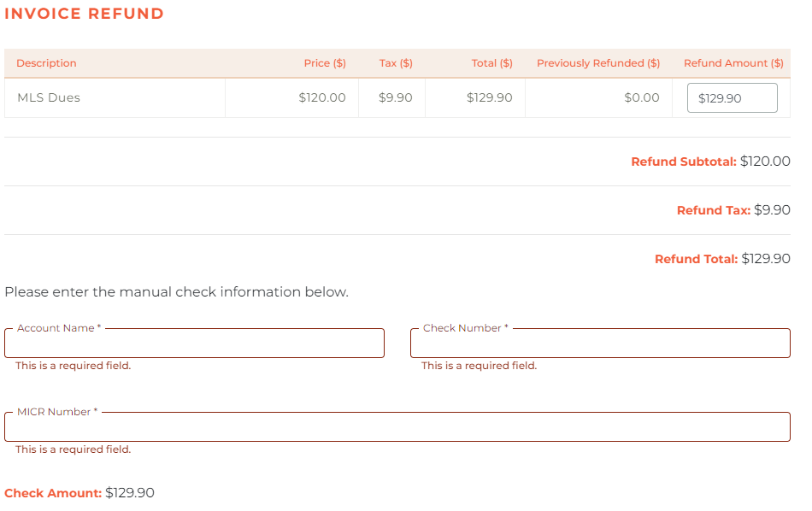The image size is (812, 511).
Task: Click the $129.90 total cell
Action: 490,98
